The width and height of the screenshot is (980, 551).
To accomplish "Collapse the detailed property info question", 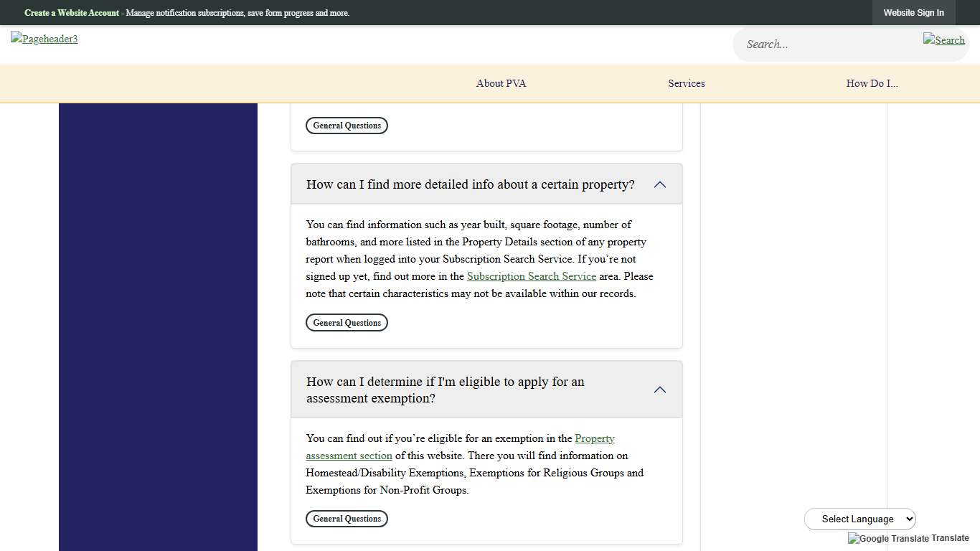I will (x=659, y=184).
